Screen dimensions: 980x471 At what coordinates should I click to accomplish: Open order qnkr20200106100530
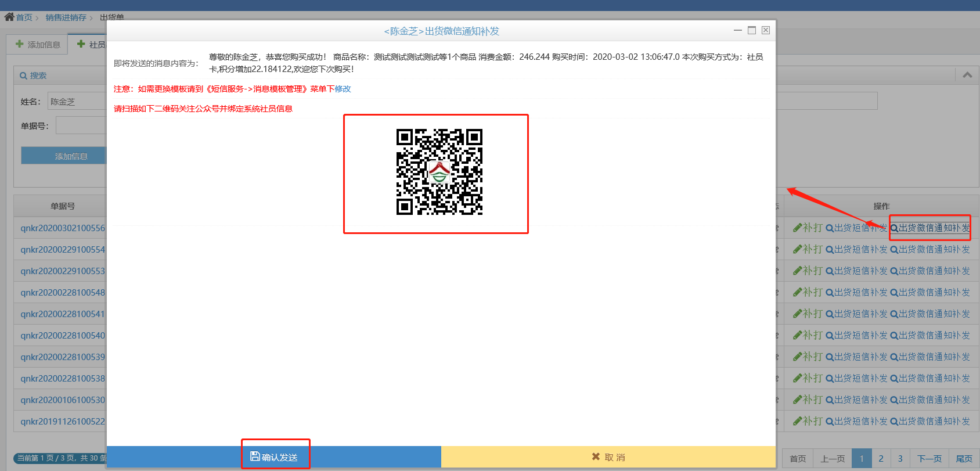tap(63, 400)
